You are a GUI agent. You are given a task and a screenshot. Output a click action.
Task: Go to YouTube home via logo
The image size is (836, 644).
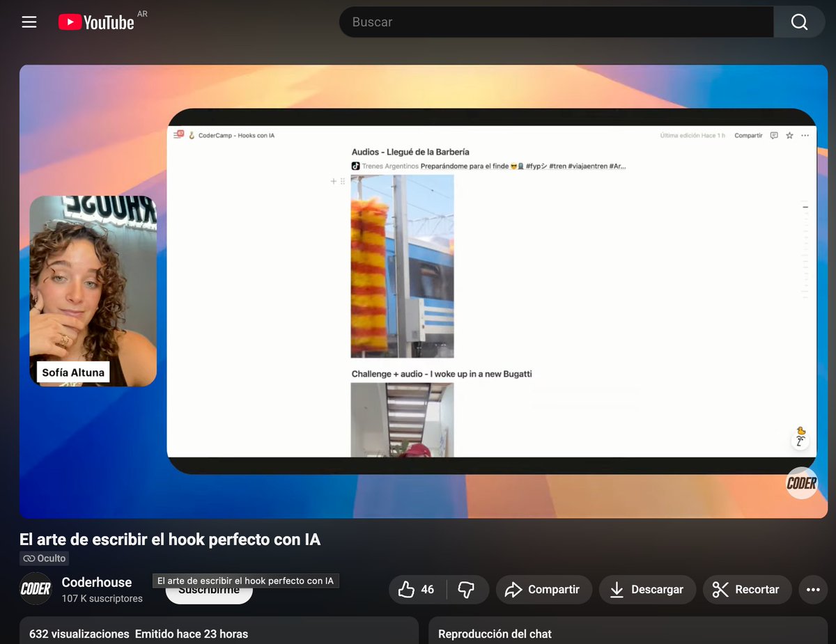(x=96, y=22)
